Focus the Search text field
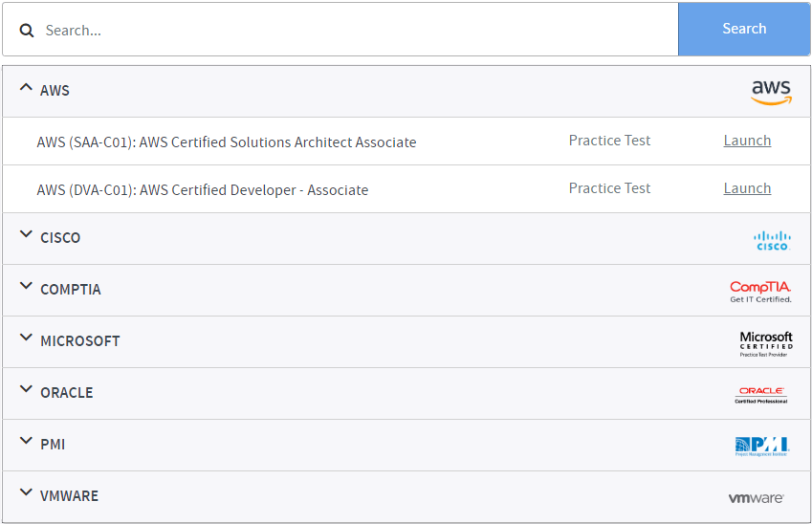 click(354, 31)
